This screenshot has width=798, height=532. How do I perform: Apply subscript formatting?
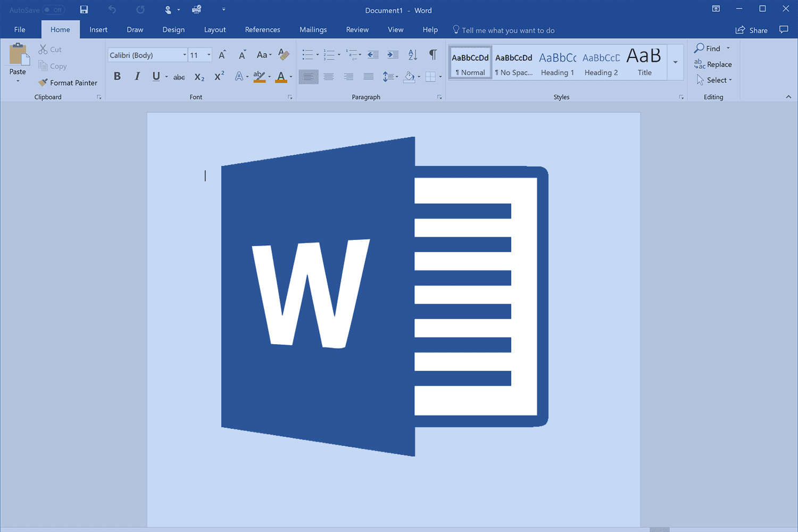199,76
